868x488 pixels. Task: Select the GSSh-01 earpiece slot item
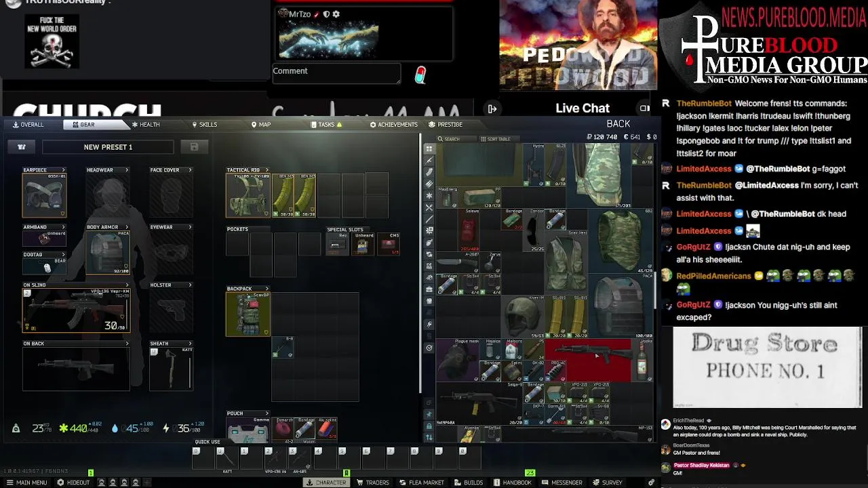point(44,195)
